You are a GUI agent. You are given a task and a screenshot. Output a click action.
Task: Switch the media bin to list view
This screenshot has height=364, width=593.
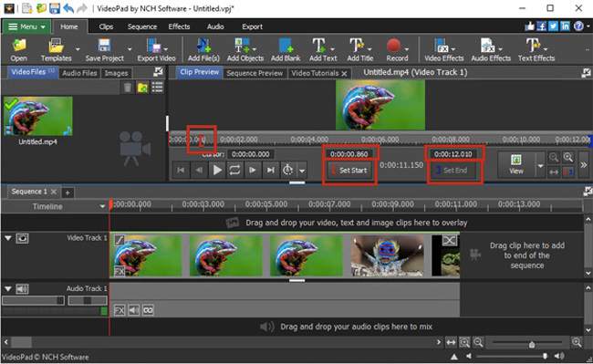pyautogui.click(x=157, y=88)
